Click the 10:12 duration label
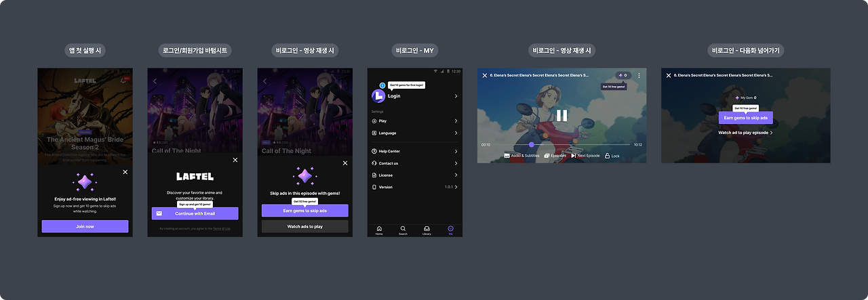 pyautogui.click(x=637, y=145)
